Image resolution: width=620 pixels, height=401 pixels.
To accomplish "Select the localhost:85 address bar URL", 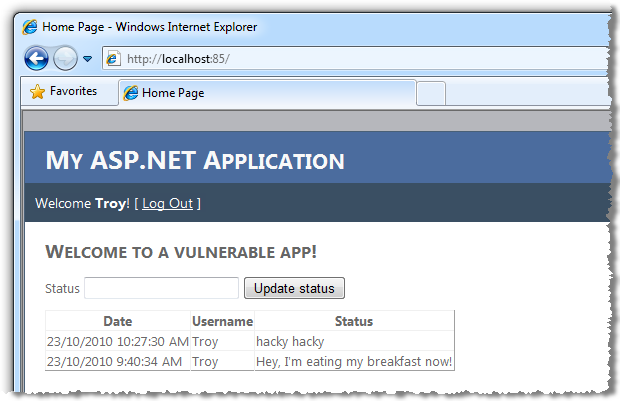I will (178, 59).
